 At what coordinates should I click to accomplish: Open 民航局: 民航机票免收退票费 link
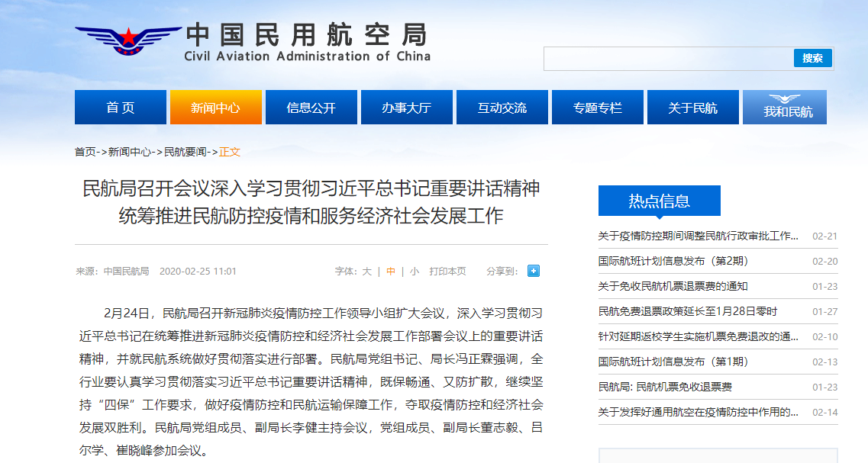[x=666, y=387]
